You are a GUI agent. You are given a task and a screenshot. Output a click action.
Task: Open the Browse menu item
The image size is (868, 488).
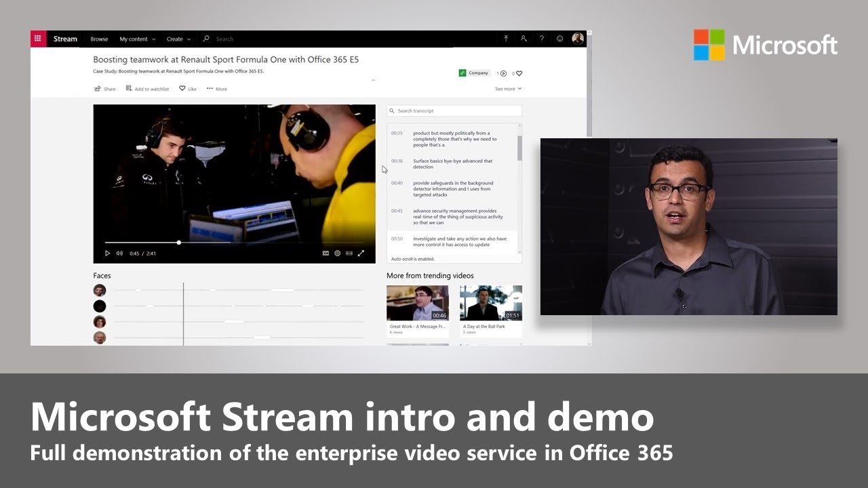click(x=99, y=39)
